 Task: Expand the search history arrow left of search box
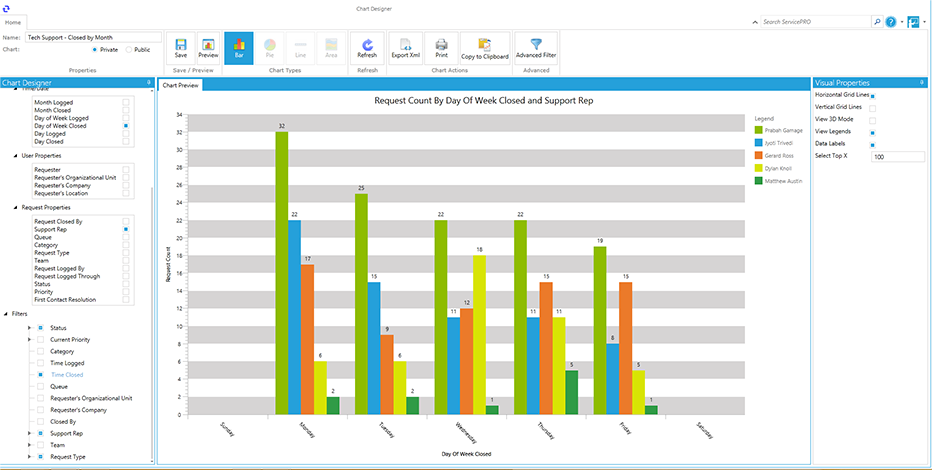pos(755,22)
